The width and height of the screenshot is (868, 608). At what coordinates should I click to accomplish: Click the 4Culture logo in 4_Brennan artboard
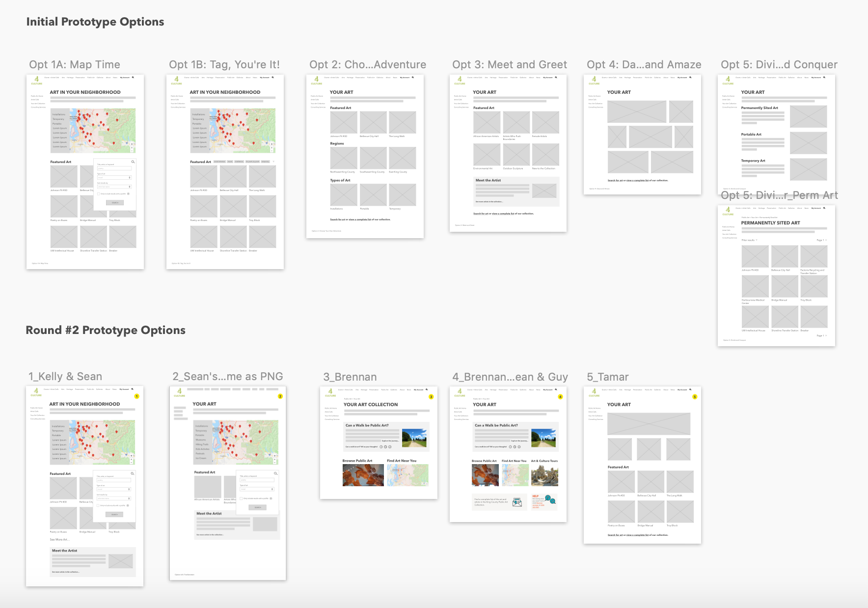tap(460, 393)
